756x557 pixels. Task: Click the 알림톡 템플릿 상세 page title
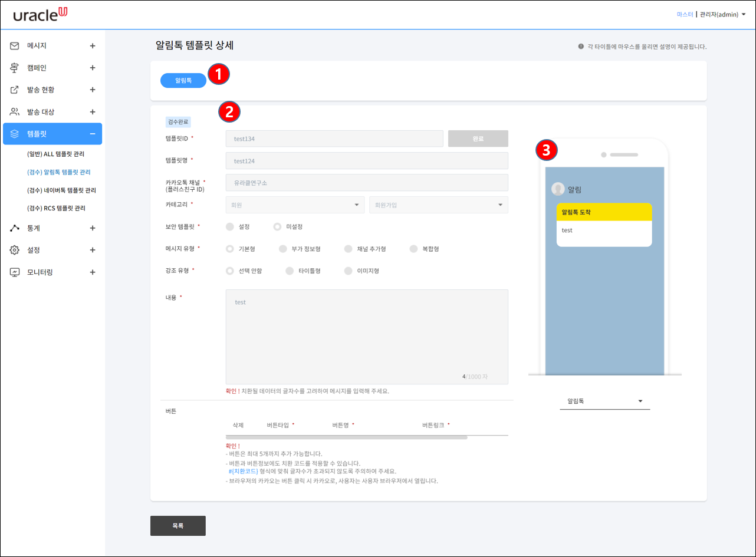(x=195, y=45)
